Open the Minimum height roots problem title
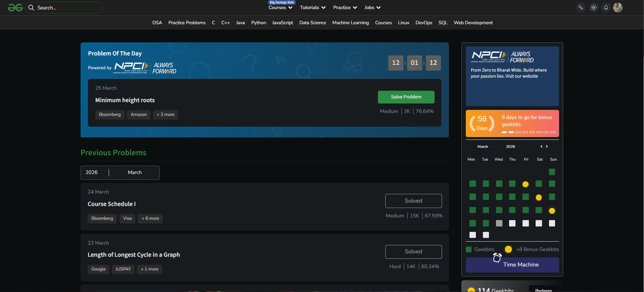 pos(125,100)
